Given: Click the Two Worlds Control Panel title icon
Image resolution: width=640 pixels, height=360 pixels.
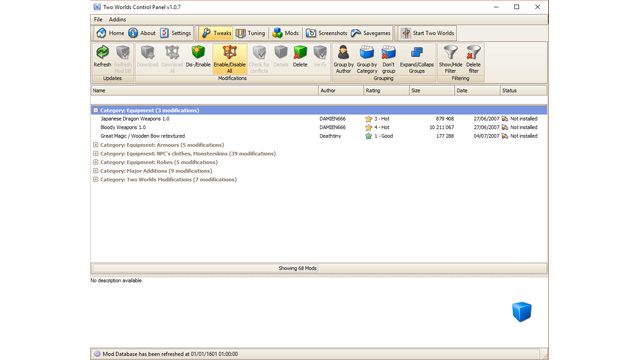Looking at the screenshot, I should click(97, 7).
